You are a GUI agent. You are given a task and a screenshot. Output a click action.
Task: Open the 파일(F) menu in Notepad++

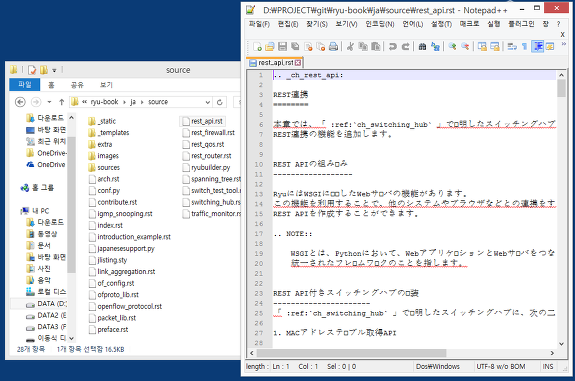259,24
